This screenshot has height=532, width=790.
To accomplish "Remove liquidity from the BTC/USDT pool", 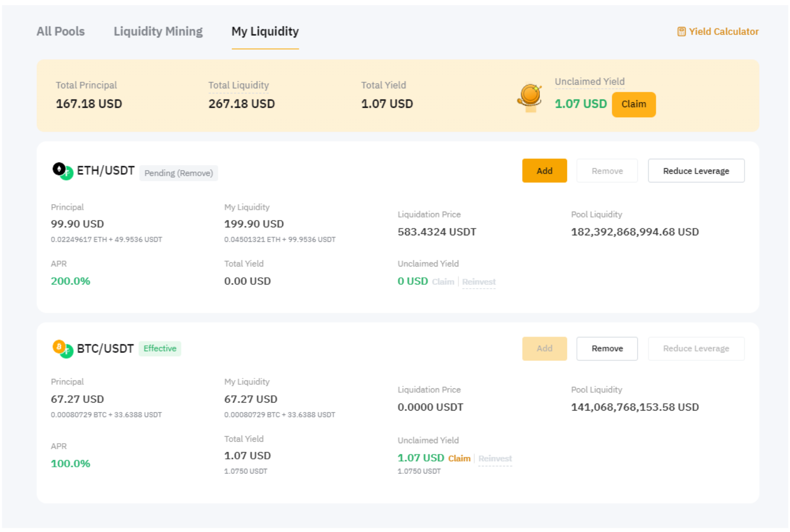I will pos(607,349).
